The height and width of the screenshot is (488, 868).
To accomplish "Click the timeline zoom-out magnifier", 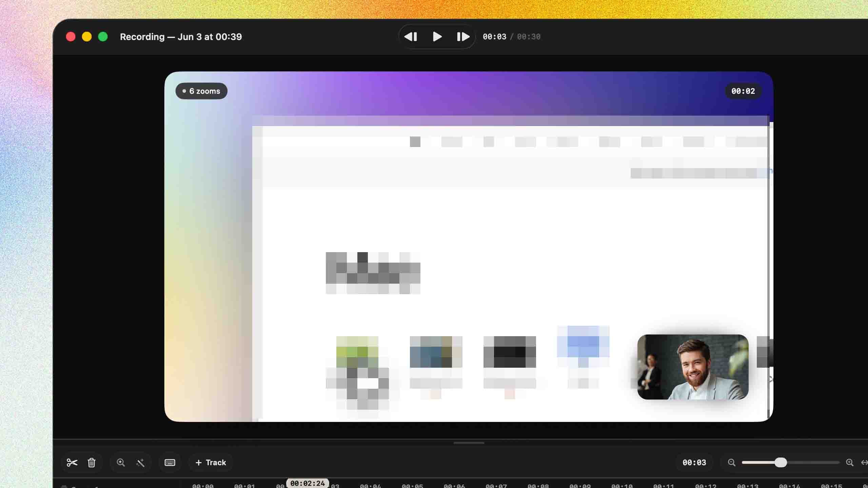I will [732, 463].
